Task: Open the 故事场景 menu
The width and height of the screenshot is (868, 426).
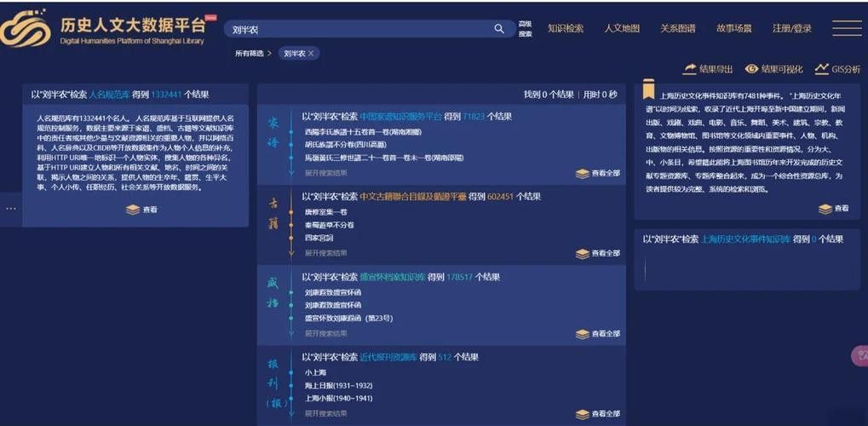Action: [734, 28]
